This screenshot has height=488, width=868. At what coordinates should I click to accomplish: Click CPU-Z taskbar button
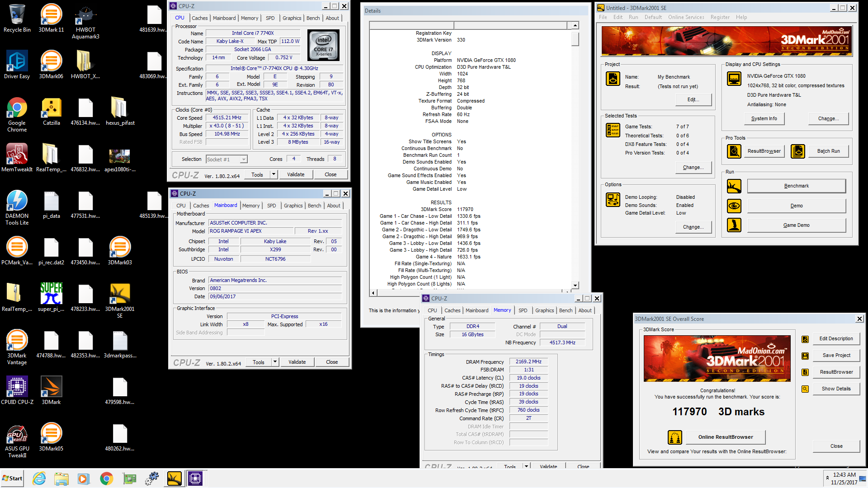tap(195, 478)
